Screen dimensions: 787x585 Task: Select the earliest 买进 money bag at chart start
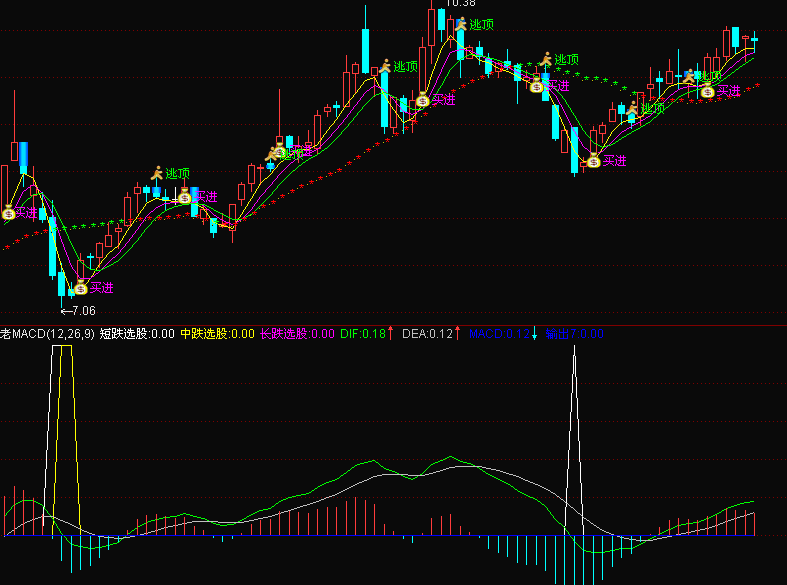(9, 212)
